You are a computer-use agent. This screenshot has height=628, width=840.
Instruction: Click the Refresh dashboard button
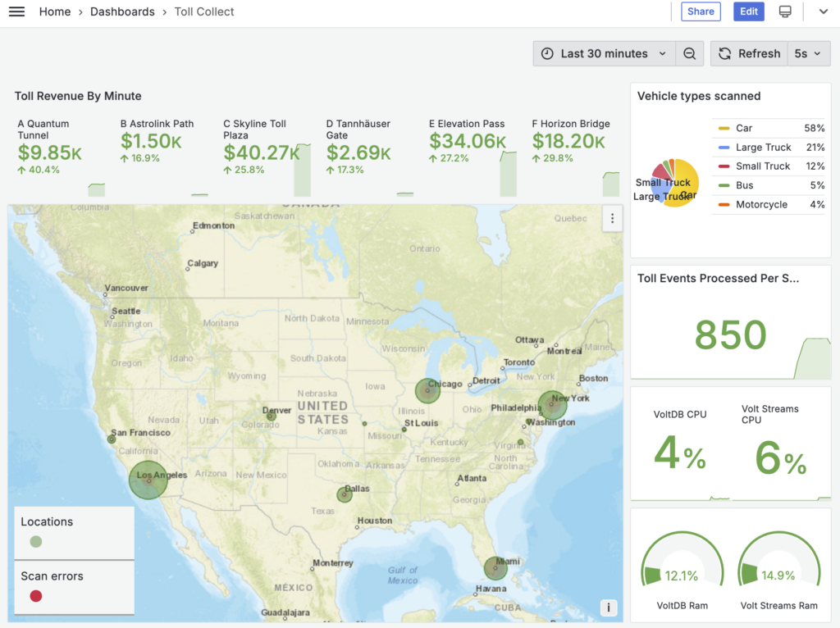(x=749, y=54)
